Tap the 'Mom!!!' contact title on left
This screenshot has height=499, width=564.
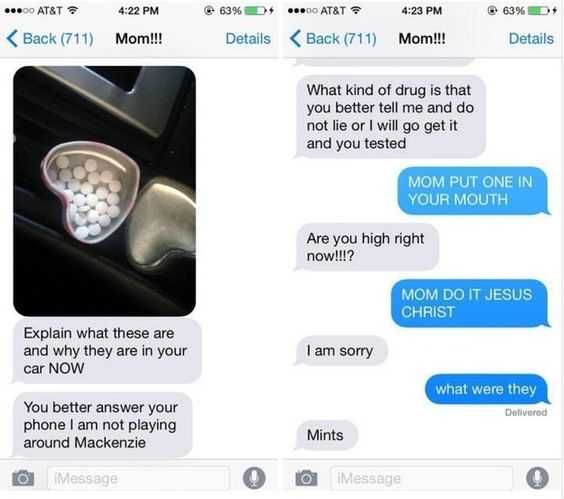(x=139, y=38)
